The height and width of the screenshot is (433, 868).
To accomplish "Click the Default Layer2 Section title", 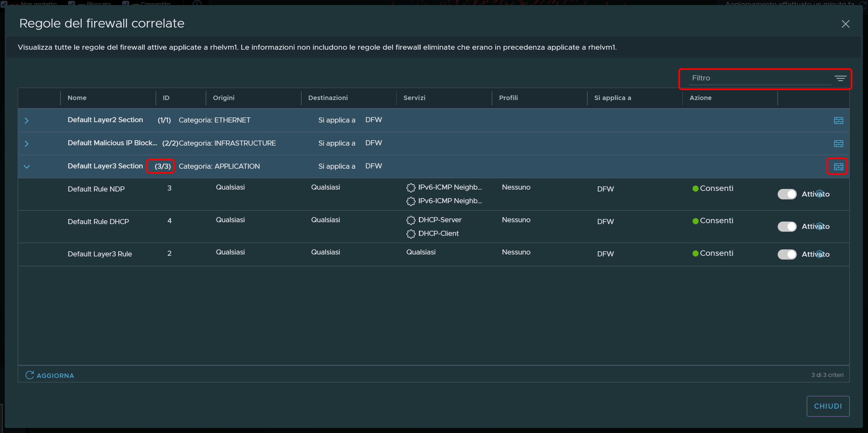I will (x=105, y=120).
